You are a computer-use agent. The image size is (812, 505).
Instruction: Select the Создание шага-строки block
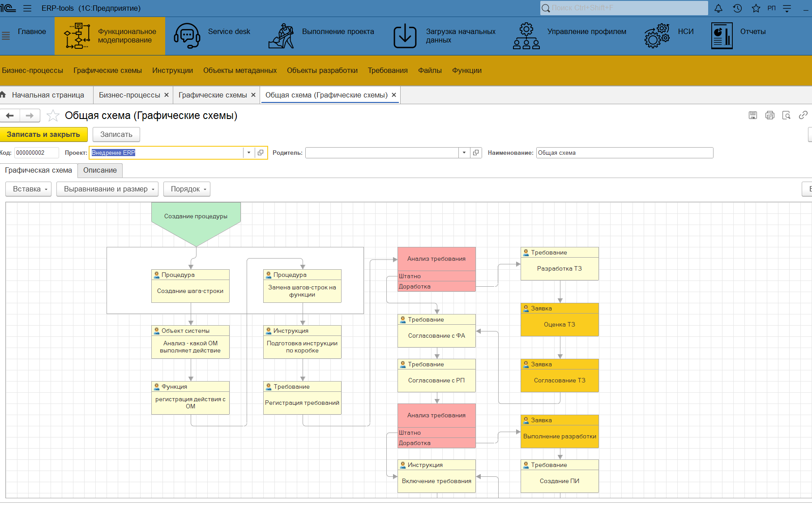(x=190, y=286)
